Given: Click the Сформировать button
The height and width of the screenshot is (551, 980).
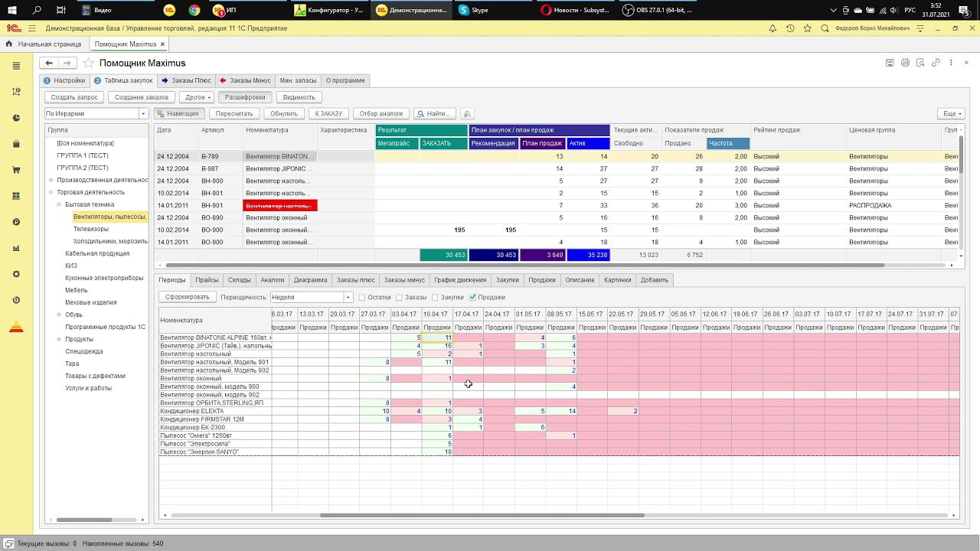Looking at the screenshot, I should pyautogui.click(x=187, y=298).
